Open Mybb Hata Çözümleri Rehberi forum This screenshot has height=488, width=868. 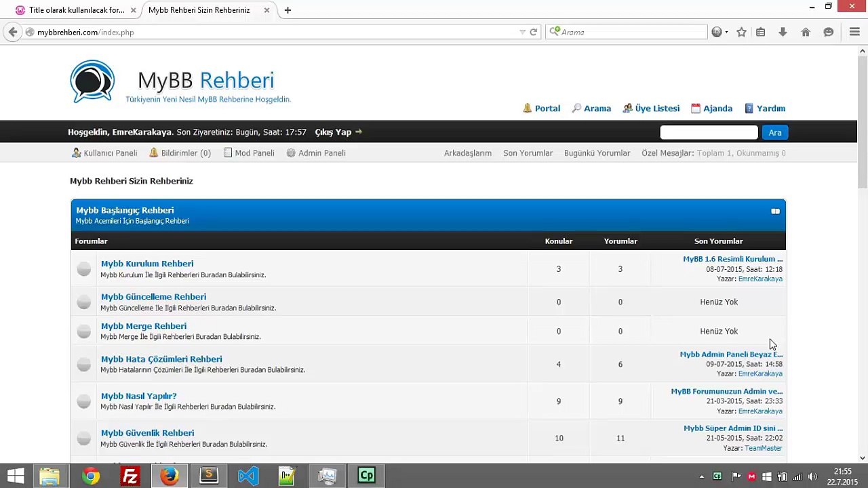161,359
